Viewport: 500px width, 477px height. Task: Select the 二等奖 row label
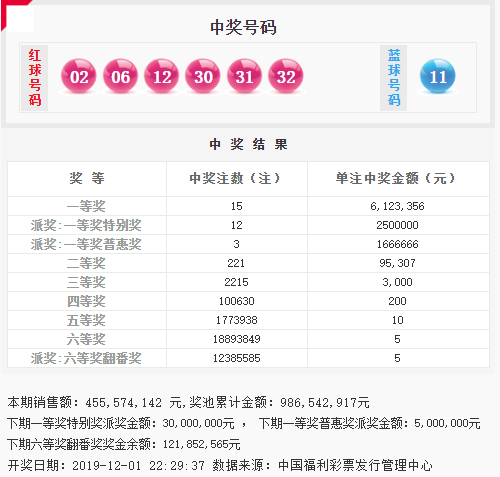86,263
